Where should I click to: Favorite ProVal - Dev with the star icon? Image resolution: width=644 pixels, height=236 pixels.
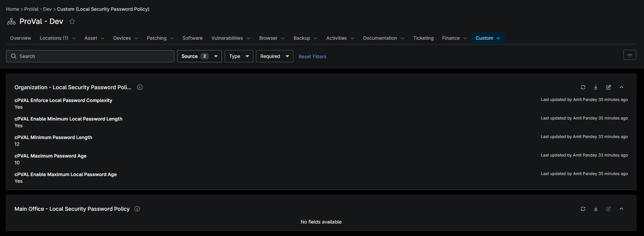click(72, 21)
